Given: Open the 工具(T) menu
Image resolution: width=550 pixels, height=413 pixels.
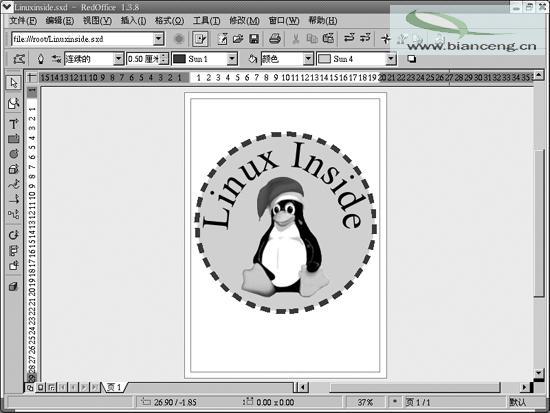Looking at the screenshot, I should pyautogui.click(x=207, y=21).
